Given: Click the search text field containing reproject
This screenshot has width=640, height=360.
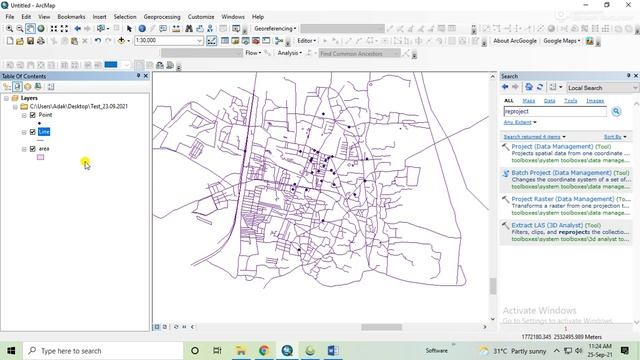Looking at the screenshot, I should 555,111.
